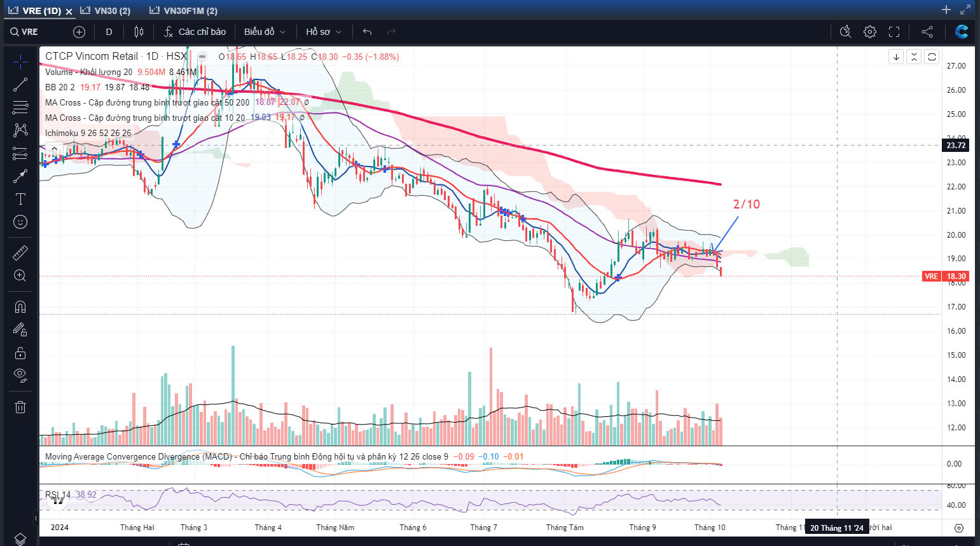Screen dimensions: 980x546
Task: Click the redo arrow
Action: point(391,32)
